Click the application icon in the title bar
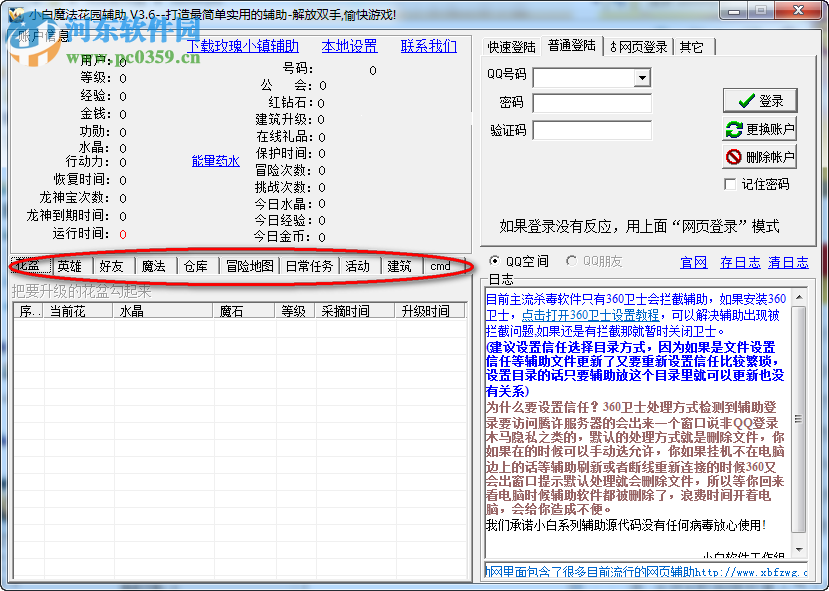The image size is (829, 591). point(16,14)
